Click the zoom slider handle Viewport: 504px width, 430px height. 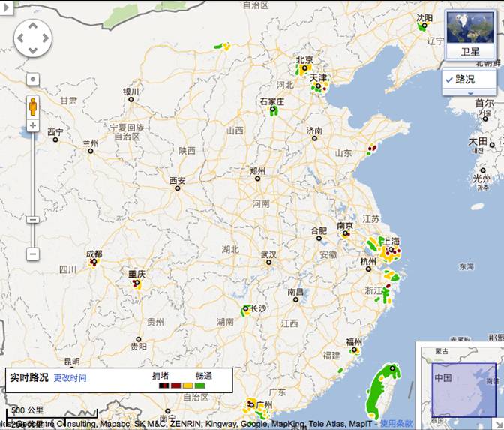point(33,219)
